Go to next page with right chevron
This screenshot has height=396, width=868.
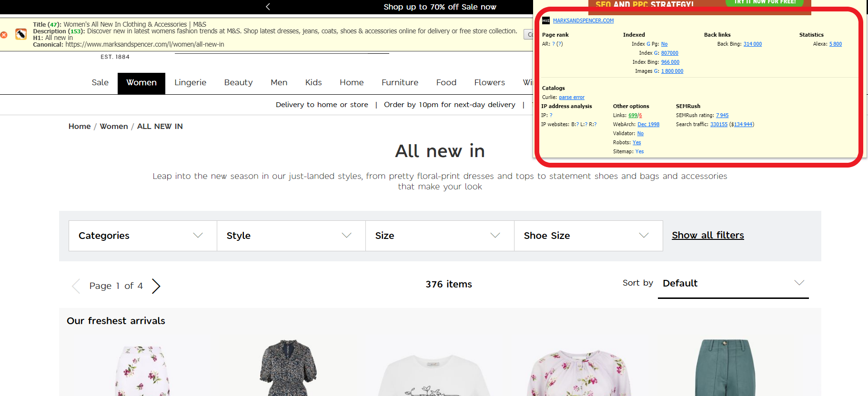pos(156,286)
